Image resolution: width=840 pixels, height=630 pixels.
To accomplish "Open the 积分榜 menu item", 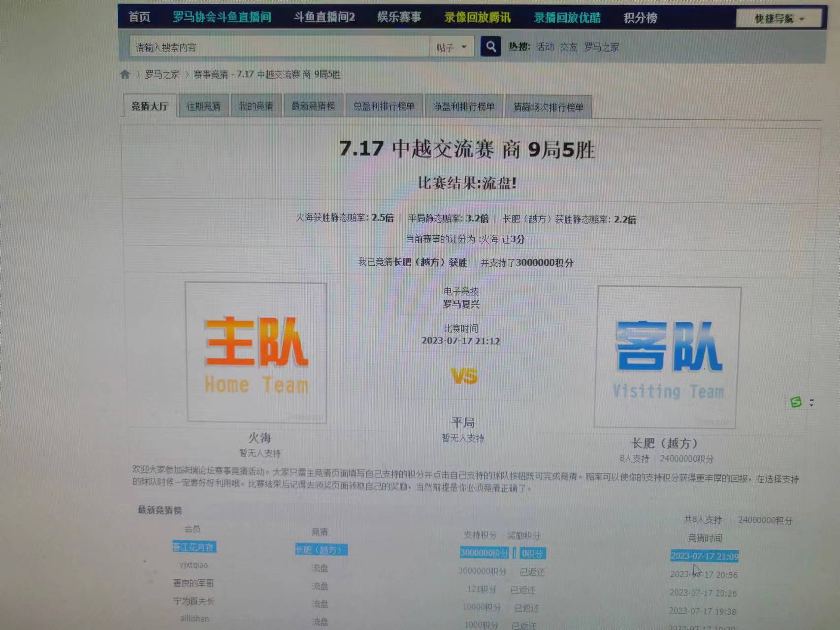I will point(639,18).
